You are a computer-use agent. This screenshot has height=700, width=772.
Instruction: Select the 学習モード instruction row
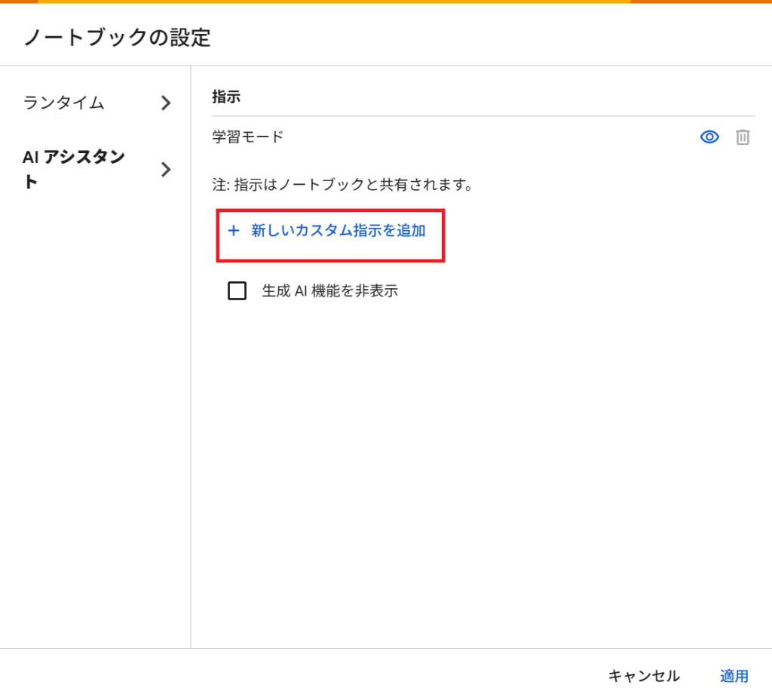pos(483,137)
